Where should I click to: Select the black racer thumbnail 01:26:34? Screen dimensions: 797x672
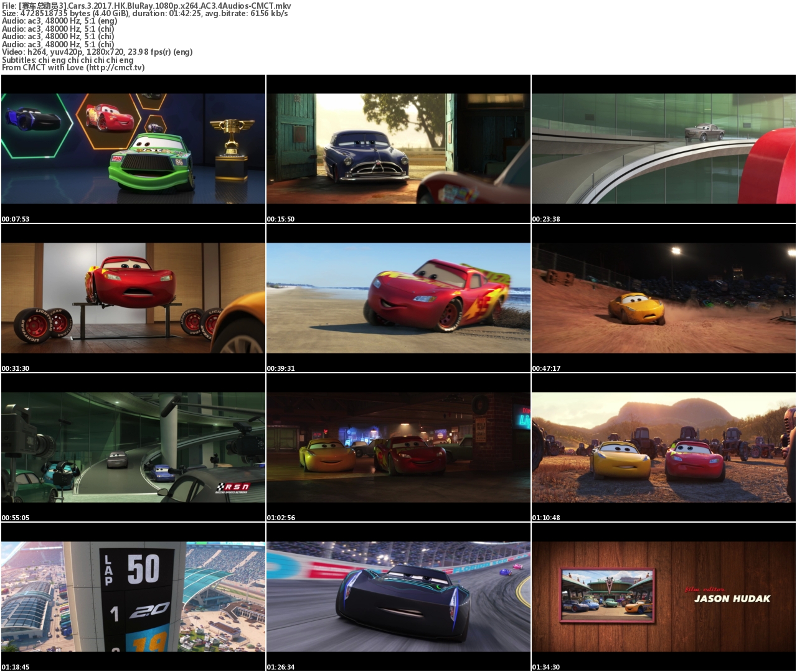click(x=398, y=597)
